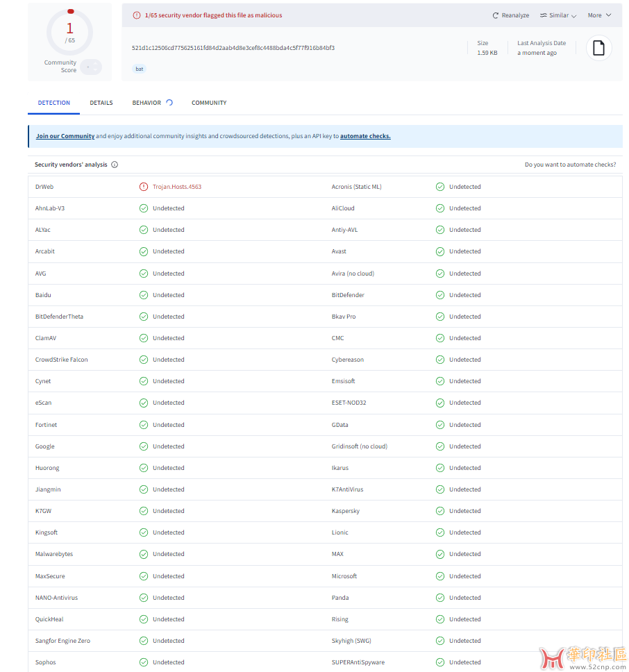Click Undetected result for Lionic
Screen dimensions: 629x672
(465, 532)
